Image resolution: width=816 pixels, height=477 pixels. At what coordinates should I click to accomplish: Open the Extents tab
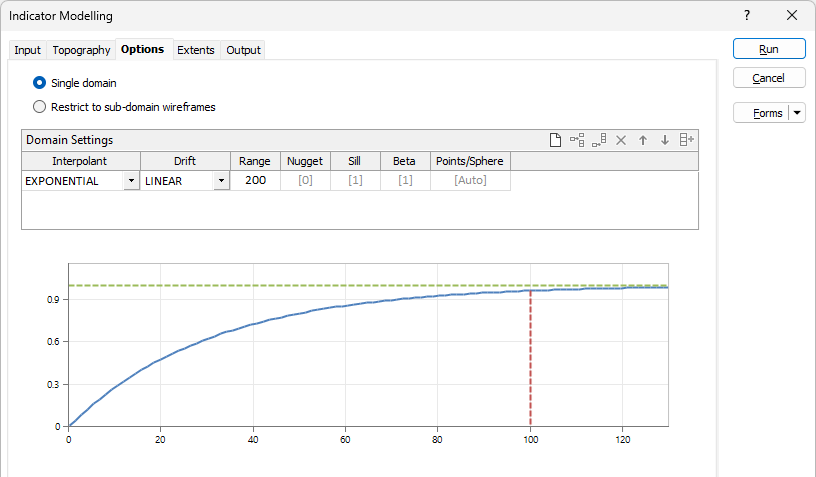(196, 50)
